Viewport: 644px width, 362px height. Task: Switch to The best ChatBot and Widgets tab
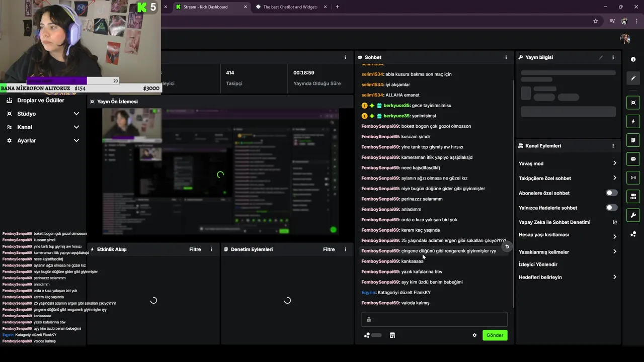pos(291,7)
